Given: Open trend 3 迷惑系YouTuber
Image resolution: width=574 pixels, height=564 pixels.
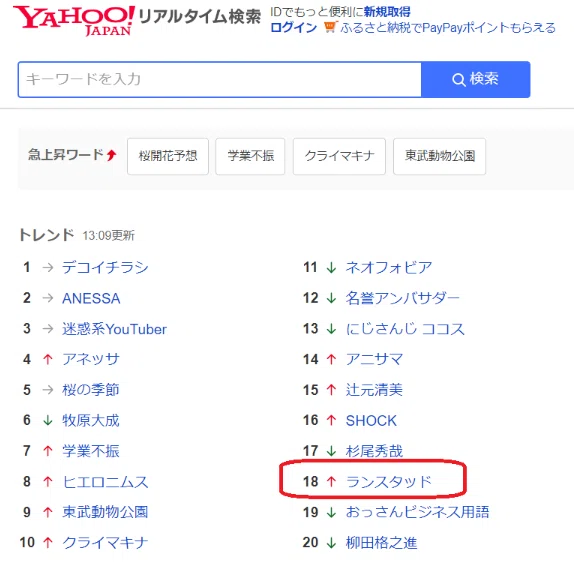Looking at the screenshot, I should click(114, 329).
